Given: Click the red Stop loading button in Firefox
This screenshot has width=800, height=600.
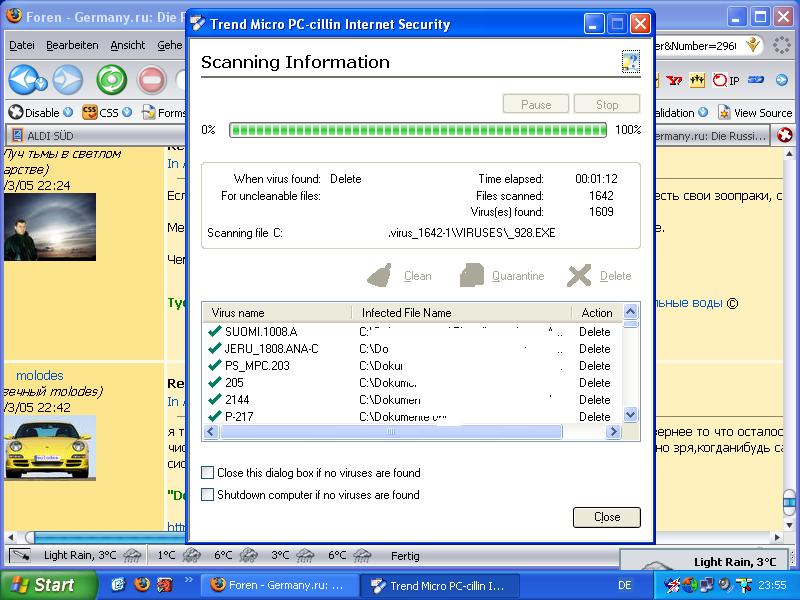Looking at the screenshot, I should [x=152, y=80].
